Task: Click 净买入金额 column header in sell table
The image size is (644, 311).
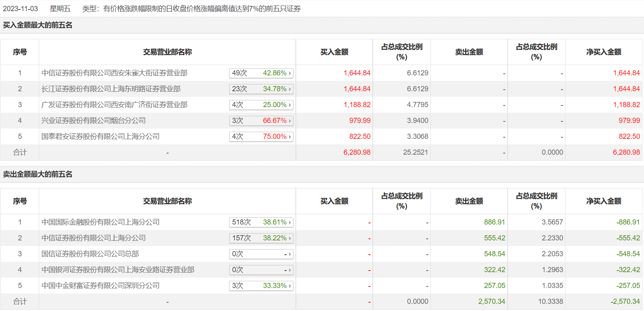Action: coord(604,201)
